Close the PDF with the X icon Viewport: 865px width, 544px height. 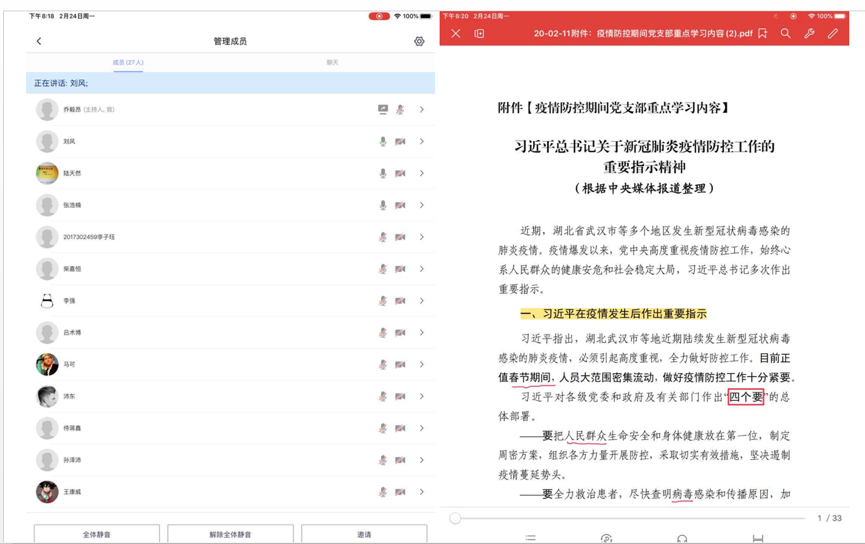click(x=455, y=33)
